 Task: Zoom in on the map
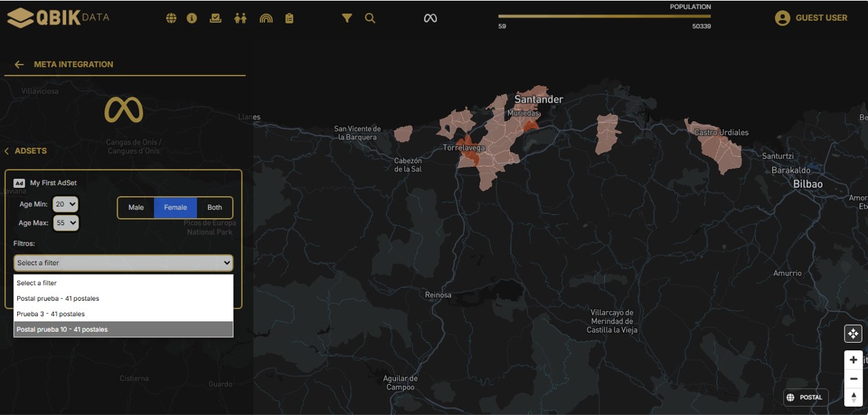pos(854,360)
